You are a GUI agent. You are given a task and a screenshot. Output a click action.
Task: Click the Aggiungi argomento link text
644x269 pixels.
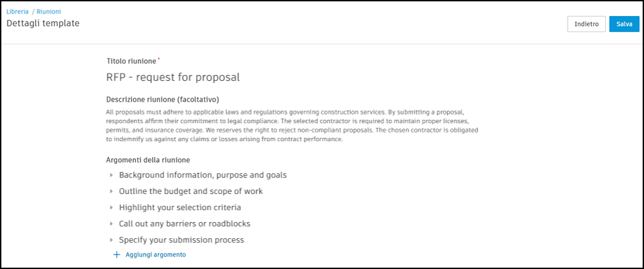[x=155, y=255]
